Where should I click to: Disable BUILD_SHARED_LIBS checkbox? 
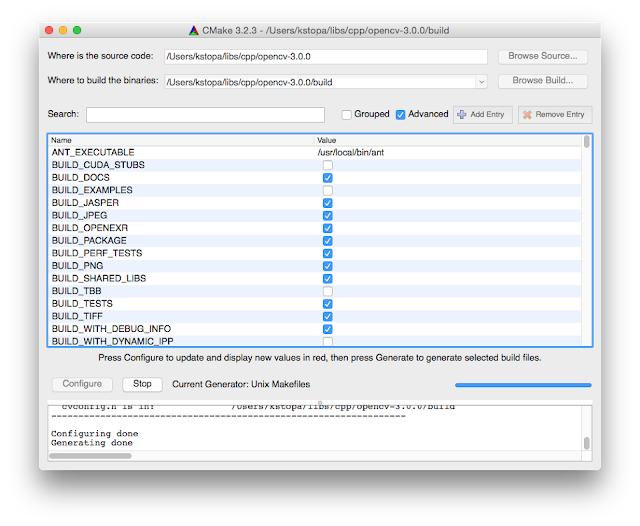328,279
